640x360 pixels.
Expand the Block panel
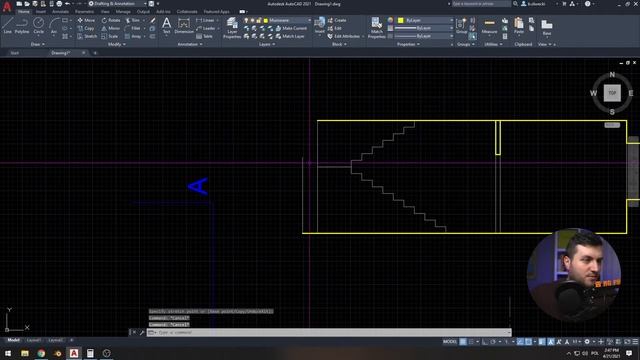339,44
